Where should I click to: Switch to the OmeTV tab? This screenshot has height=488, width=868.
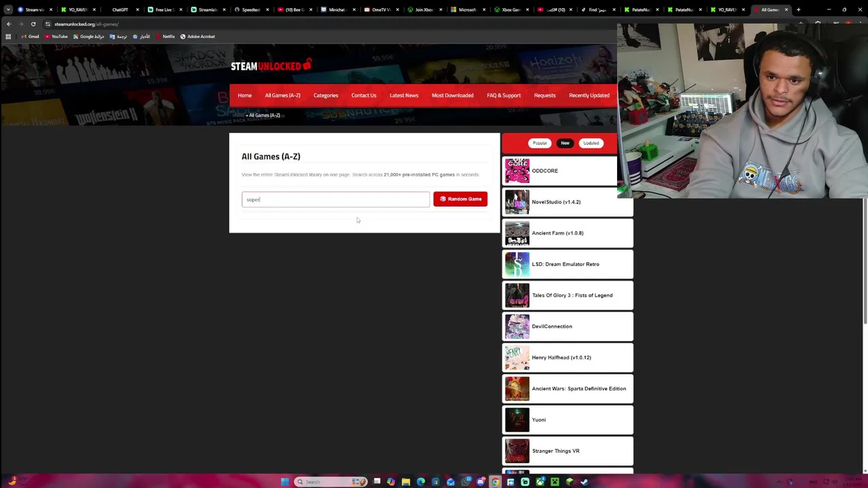pos(380,9)
